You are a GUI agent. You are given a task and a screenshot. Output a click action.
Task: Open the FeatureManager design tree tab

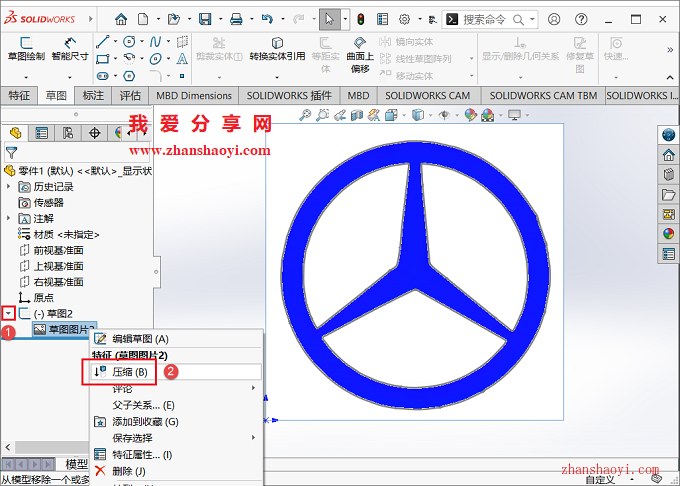point(16,132)
